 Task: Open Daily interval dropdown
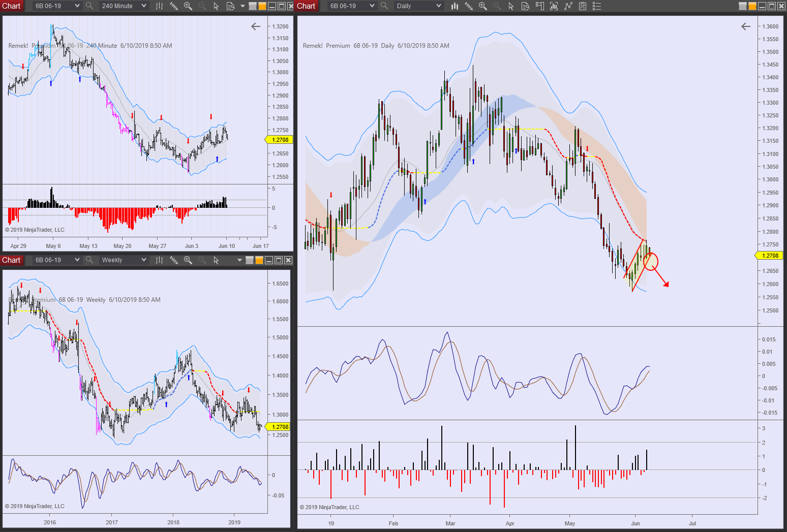[x=418, y=6]
